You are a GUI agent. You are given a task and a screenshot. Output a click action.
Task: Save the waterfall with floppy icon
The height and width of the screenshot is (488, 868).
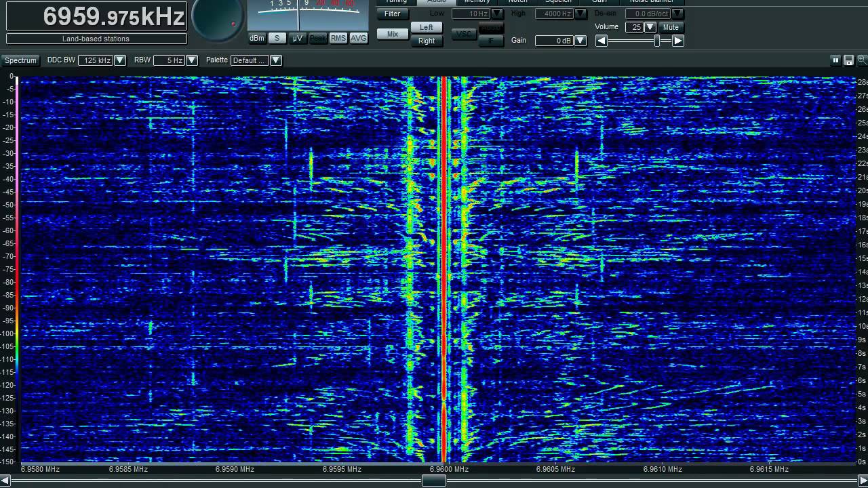click(848, 60)
